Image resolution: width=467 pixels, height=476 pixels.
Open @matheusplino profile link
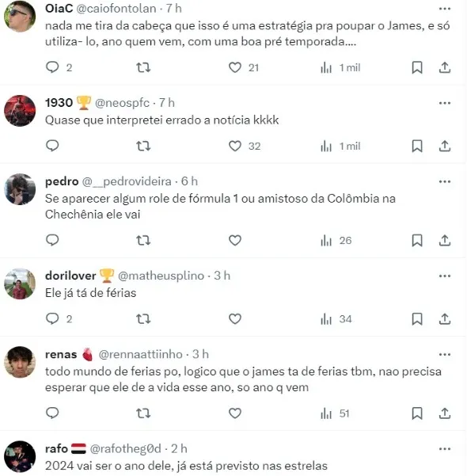pos(161,276)
